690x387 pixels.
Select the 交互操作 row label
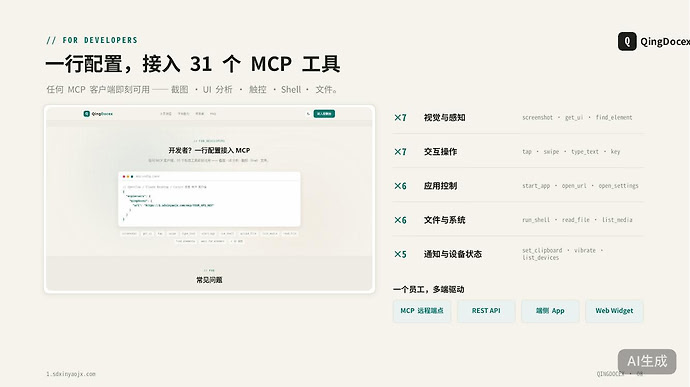point(440,151)
